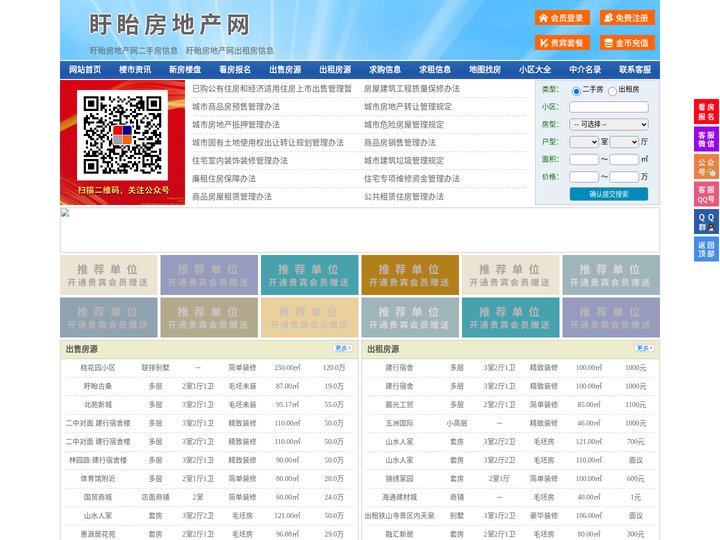Open the 金币充值 coin recharge button

pyautogui.click(x=627, y=43)
